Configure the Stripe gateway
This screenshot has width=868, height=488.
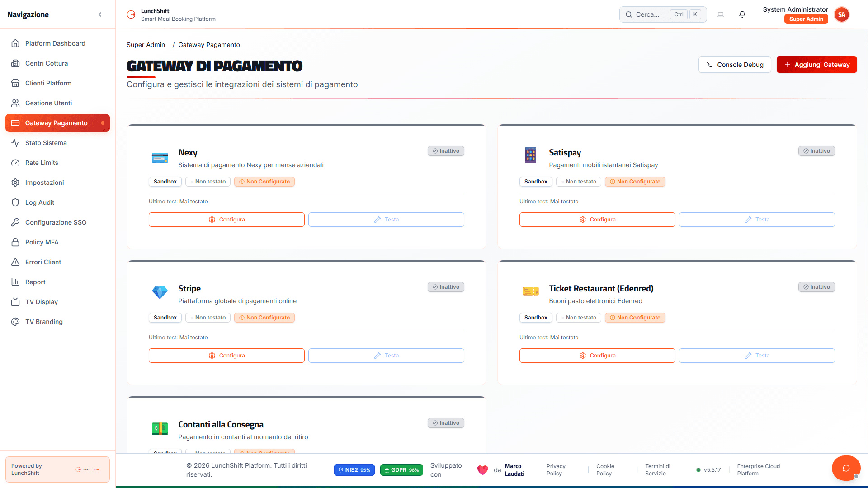[226, 356]
